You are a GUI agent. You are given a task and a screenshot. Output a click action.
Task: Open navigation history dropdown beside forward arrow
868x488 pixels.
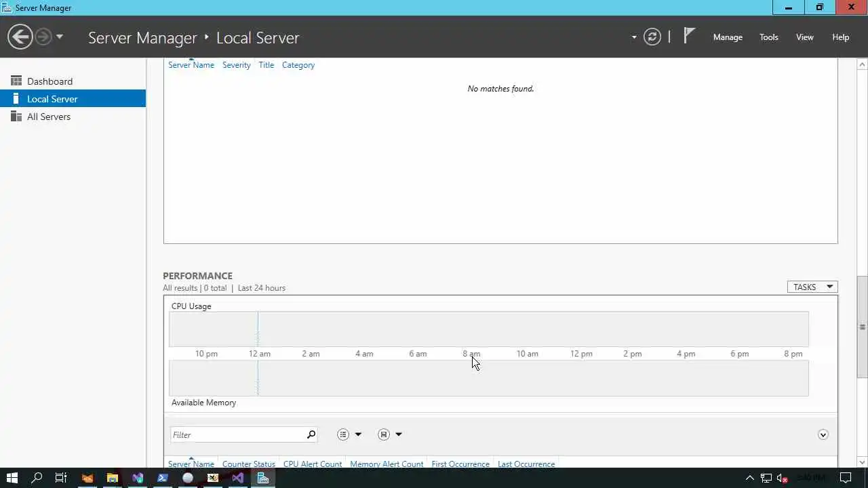click(x=60, y=37)
